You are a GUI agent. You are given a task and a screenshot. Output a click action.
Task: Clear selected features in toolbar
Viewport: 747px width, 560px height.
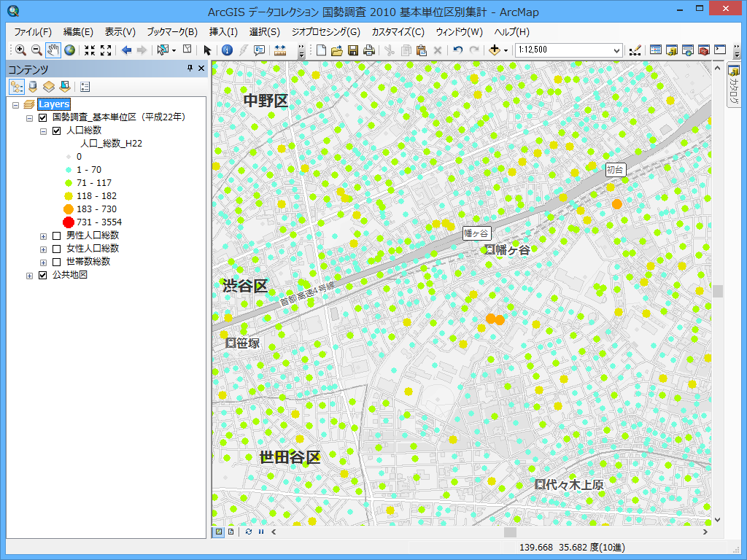(187, 50)
